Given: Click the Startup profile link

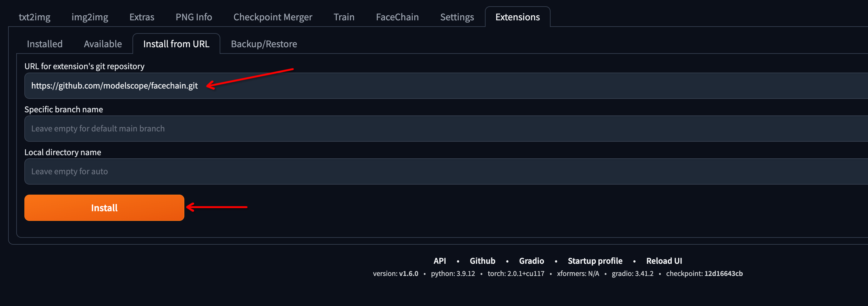Looking at the screenshot, I should click(595, 261).
